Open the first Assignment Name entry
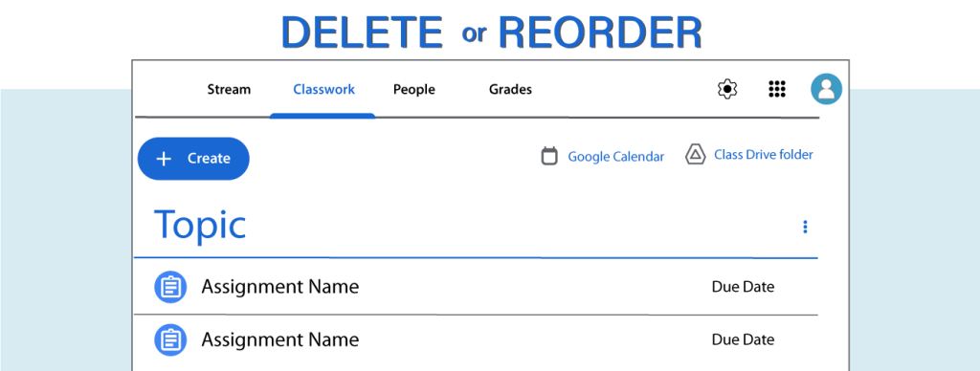The image size is (980, 371). (280, 287)
